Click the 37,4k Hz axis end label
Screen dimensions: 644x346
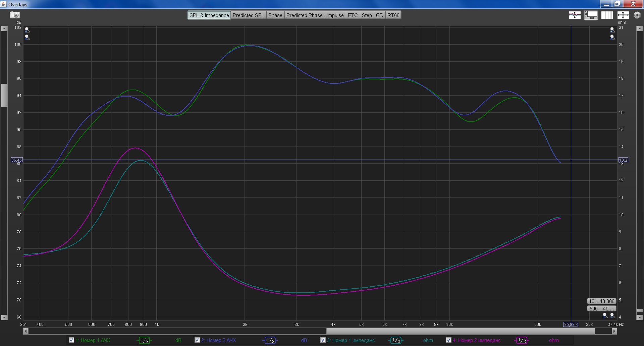[x=615, y=325]
